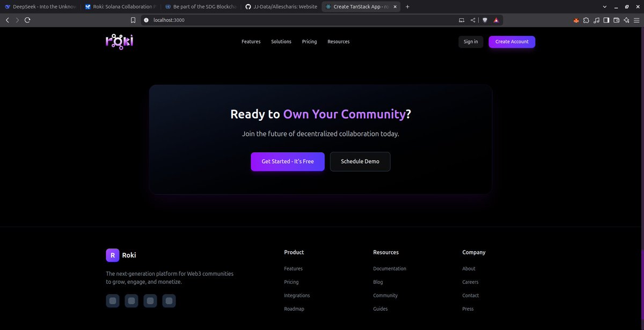Open a new tab with the plus button
This screenshot has width=644, height=330.
407,6
